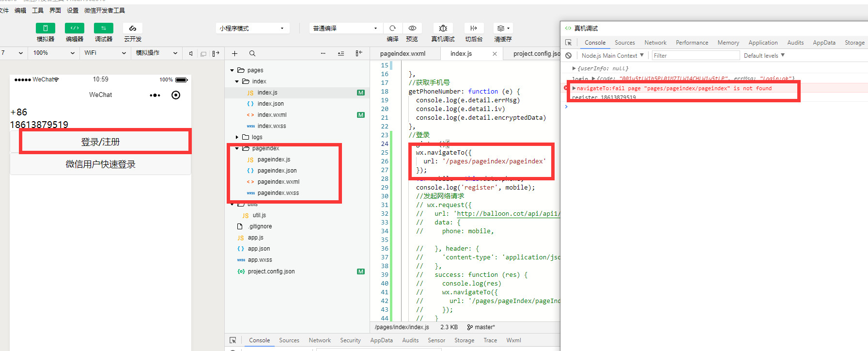Open the 小程序模式 mode dropdown
868x351 pixels.
tap(252, 28)
